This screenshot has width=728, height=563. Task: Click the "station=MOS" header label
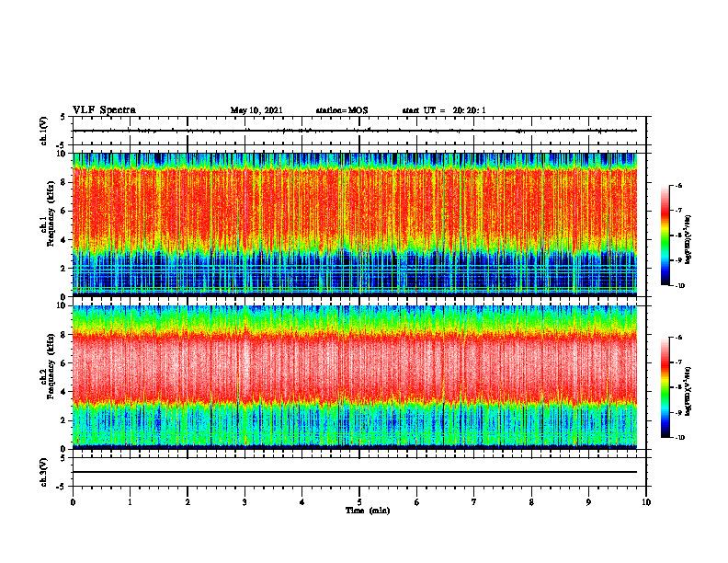coord(342,110)
